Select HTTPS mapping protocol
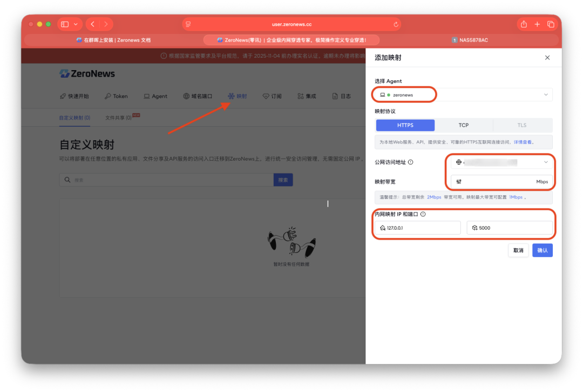This screenshot has height=392, width=583. [405, 125]
